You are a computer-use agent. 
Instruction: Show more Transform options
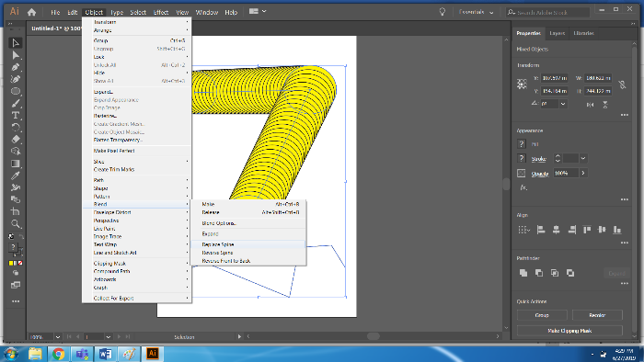pyautogui.click(x=625, y=115)
